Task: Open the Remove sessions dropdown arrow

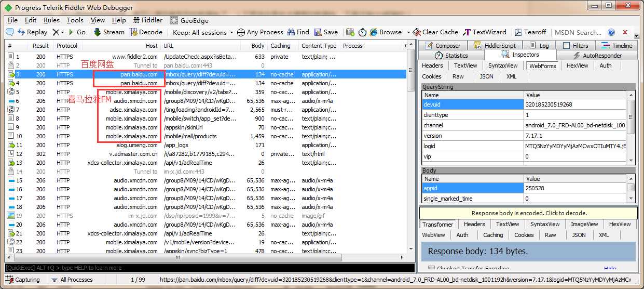Action: [62, 32]
